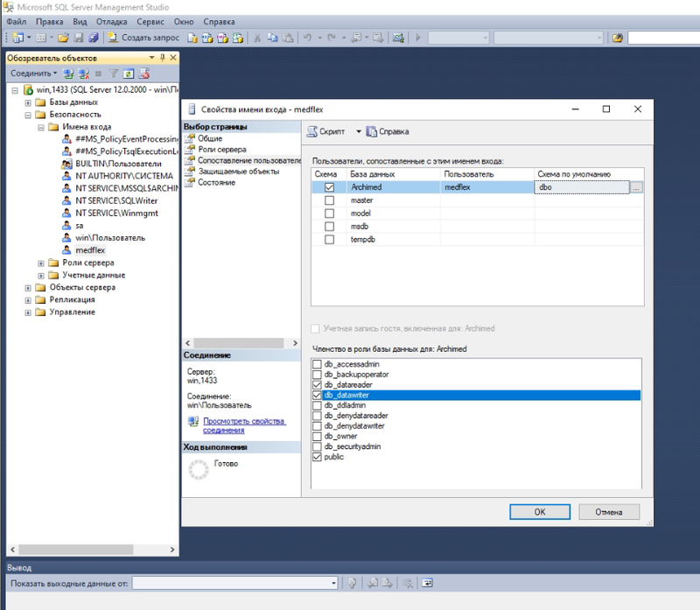Click Отмена button in dialog
This screenshot has height=610, width=700.
point(609,512)
